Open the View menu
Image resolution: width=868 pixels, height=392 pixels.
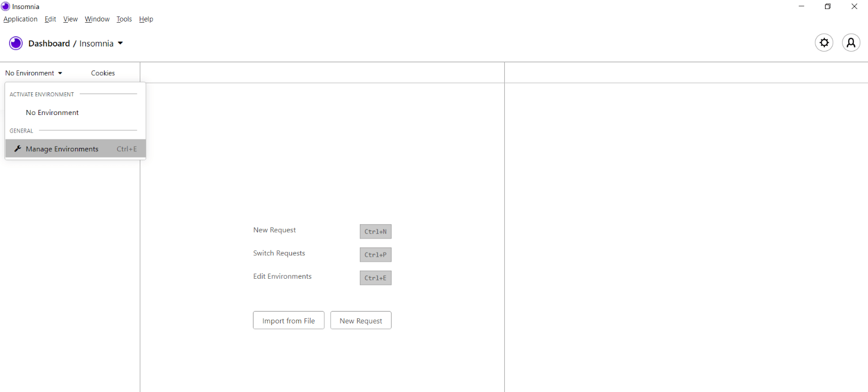pos(71,19)
